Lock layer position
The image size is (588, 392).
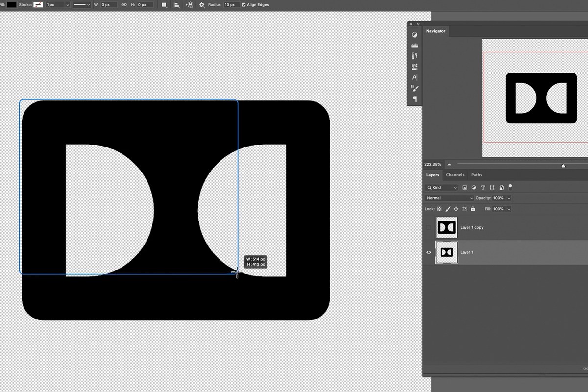point(456,209)
